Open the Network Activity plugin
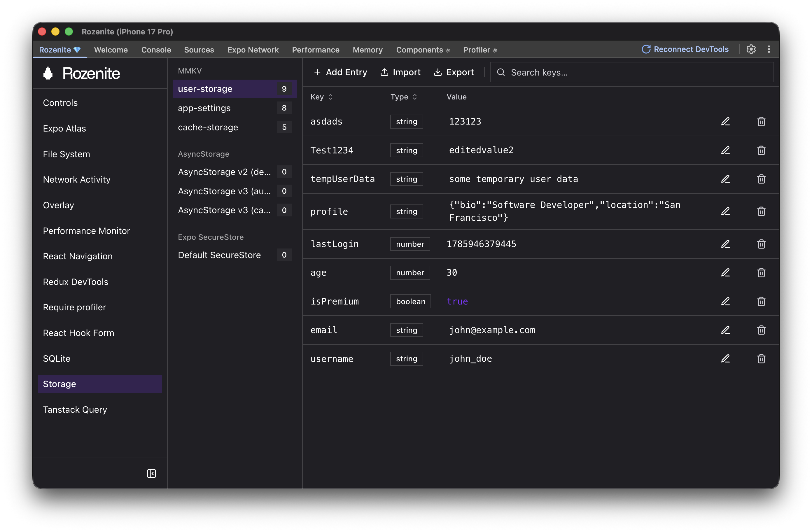The image size is (812, 532). (x=100, y=179)
